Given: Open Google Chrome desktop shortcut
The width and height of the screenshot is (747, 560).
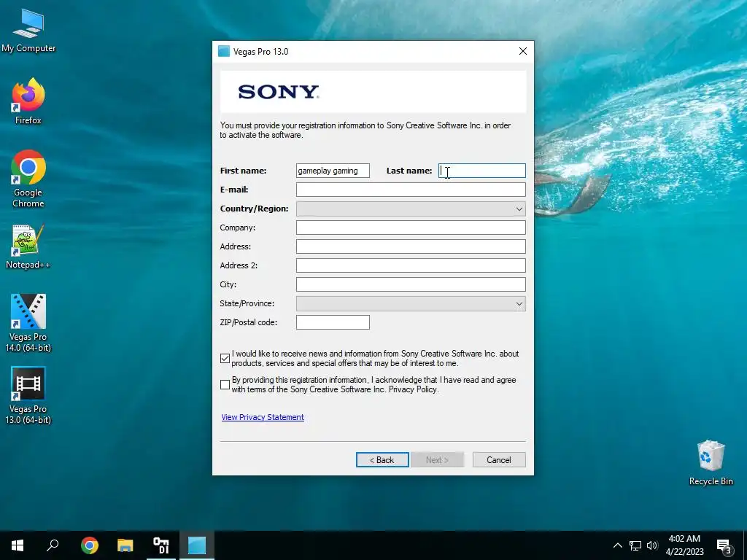Looking at the screenshot, I should pos(28,179).
